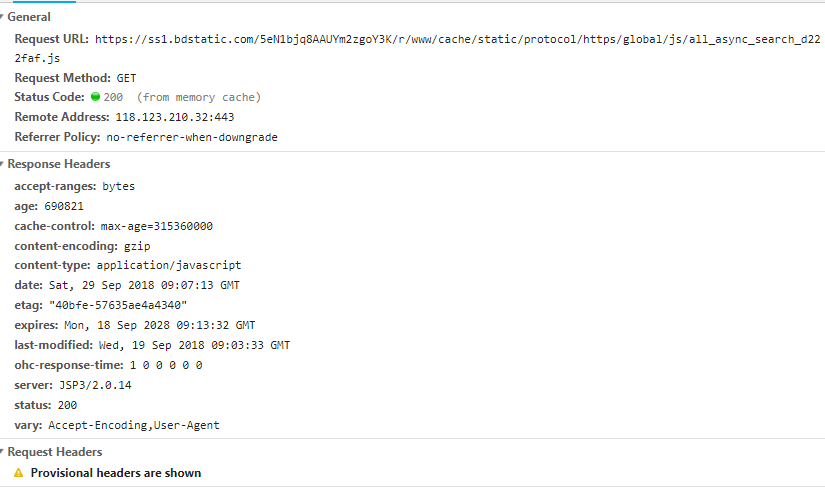Click the Remote Address 118.123.210.32:443 value
825x498 pixels.
tap(175, 117)
